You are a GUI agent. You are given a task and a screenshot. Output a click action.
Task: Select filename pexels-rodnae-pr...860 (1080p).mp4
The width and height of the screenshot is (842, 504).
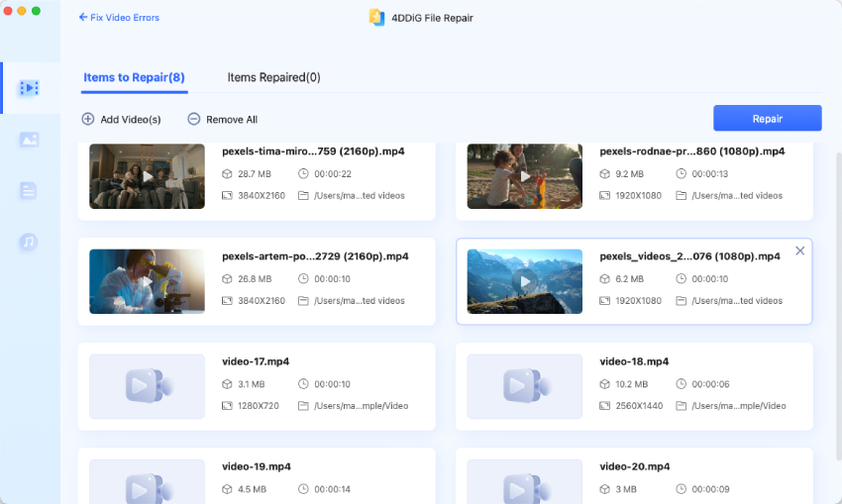692,151
